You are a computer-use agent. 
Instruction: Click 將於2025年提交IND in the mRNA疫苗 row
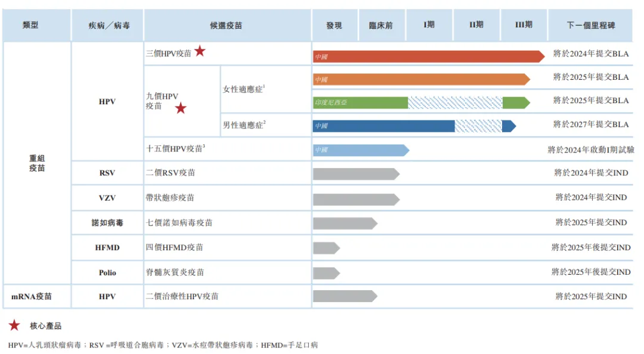[591, 296]
